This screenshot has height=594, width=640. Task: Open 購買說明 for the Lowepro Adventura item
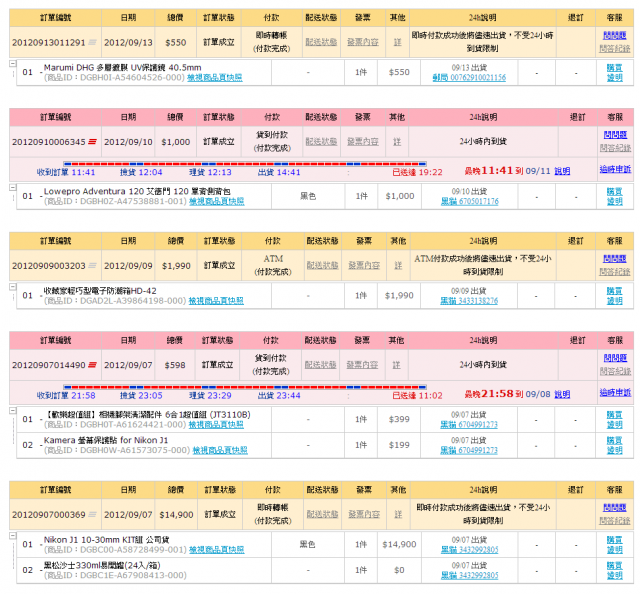pos(615,196)
